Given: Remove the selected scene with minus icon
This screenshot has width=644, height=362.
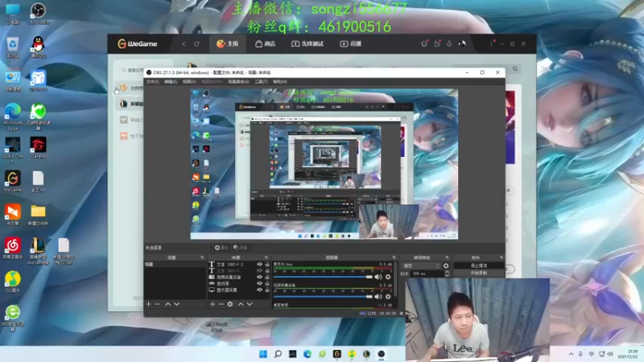Looking at the screenshot, I should coord(157,304).
